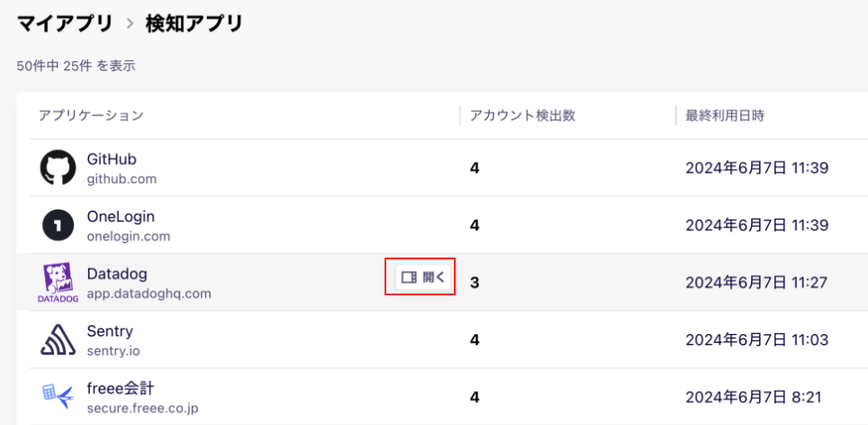Image resolution: width=868 pixels, height=425 pixels.
Task: Sort by the 最終利用日時 column header
Action: tap(725, 115)
